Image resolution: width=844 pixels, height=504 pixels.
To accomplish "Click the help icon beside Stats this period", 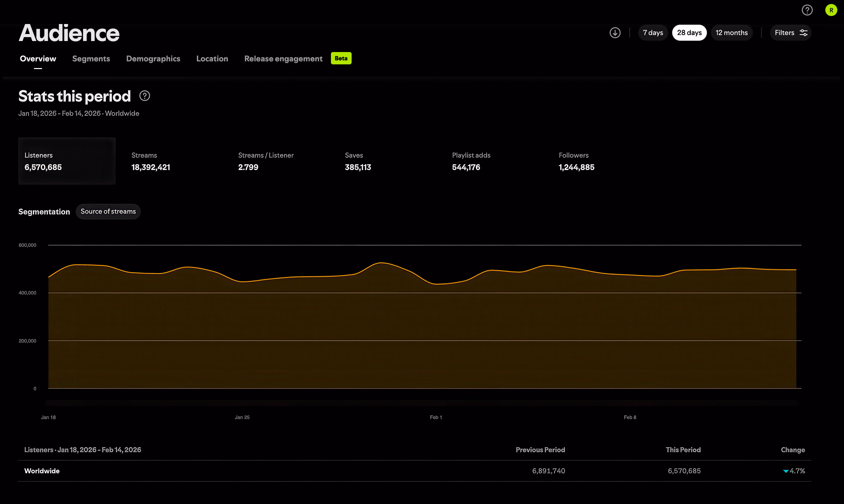I will point(145,96).
